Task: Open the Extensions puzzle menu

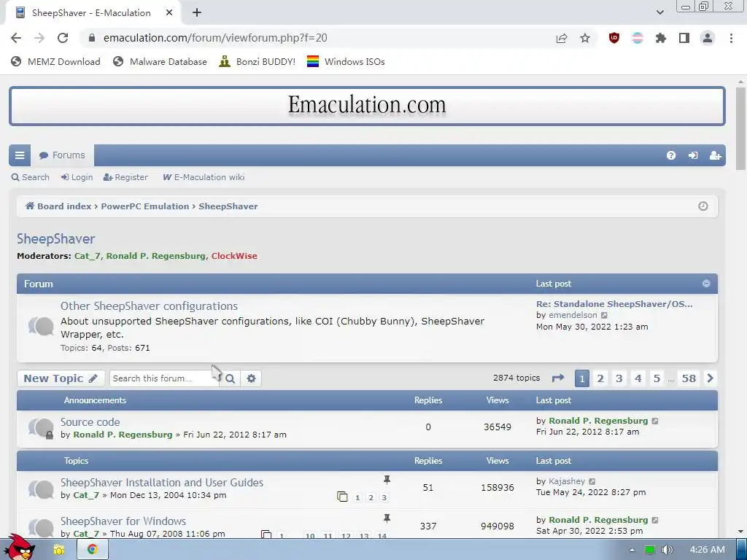Action: pyautogui.click(x=660, y=38)
